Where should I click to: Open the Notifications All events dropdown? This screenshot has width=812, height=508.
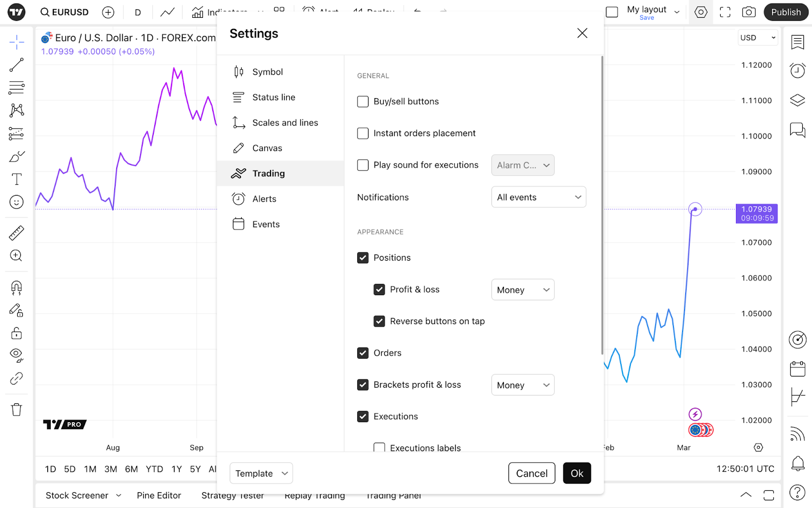click(538, 197)
